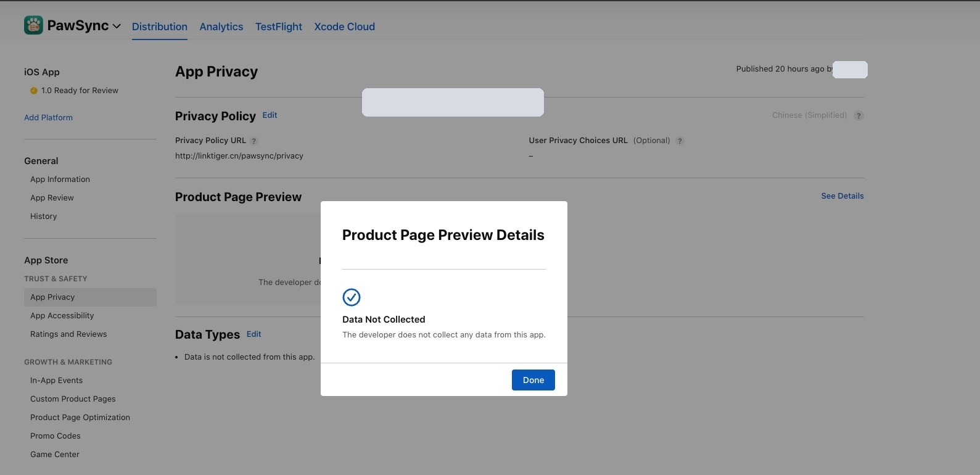The height and width of the screenshot is (475, 980).
Task: Open Product Page Optimization in the sidebar
Action: [80, 417]
